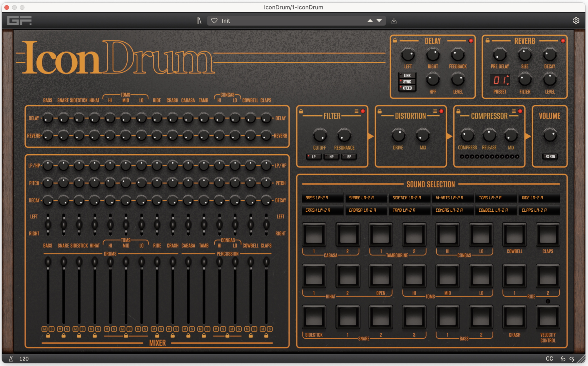Select next preset with down arrow
The height and width of the screenshot is (366, 588).
(379, 21)
